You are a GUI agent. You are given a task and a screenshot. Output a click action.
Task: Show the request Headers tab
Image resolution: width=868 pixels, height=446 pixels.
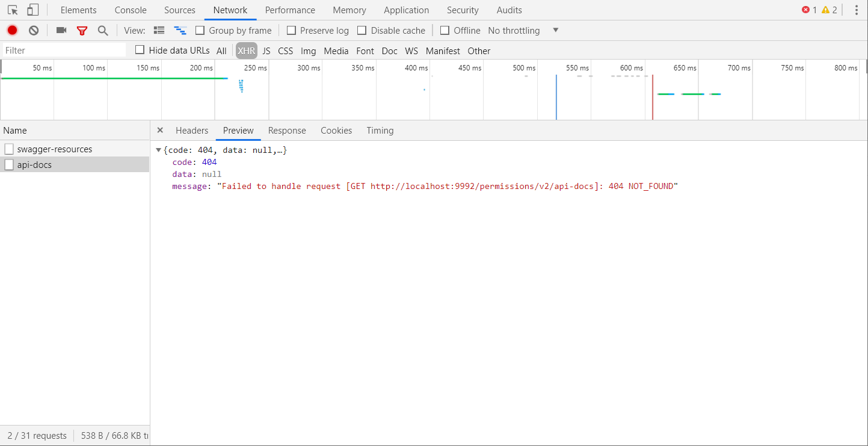tap(192, 131)
